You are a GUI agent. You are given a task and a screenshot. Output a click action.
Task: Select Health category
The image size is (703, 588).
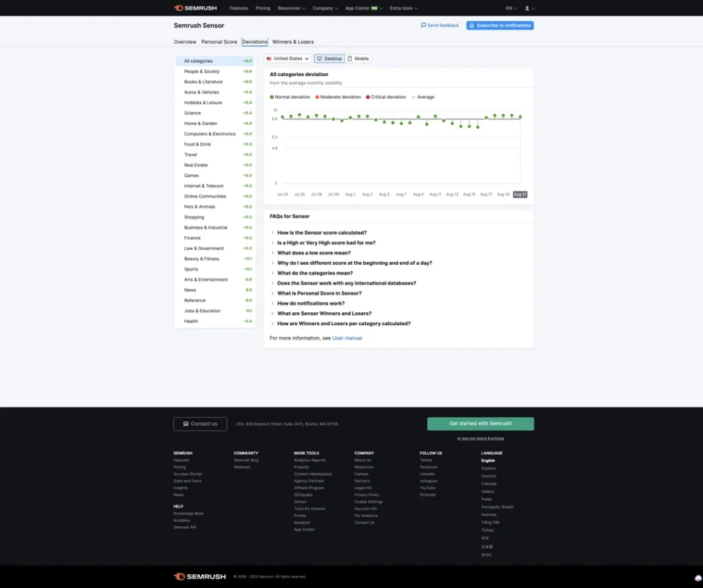click(215, 321)
